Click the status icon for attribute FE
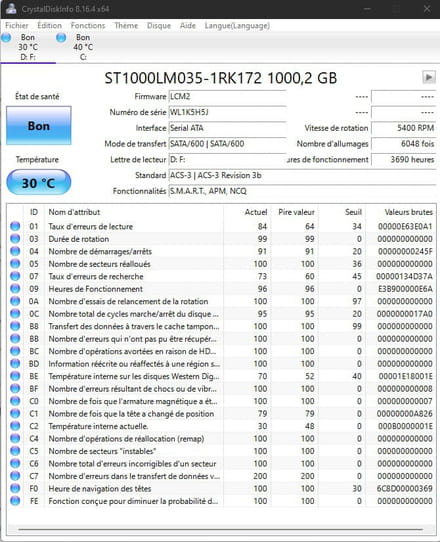 tap(15, 501)
